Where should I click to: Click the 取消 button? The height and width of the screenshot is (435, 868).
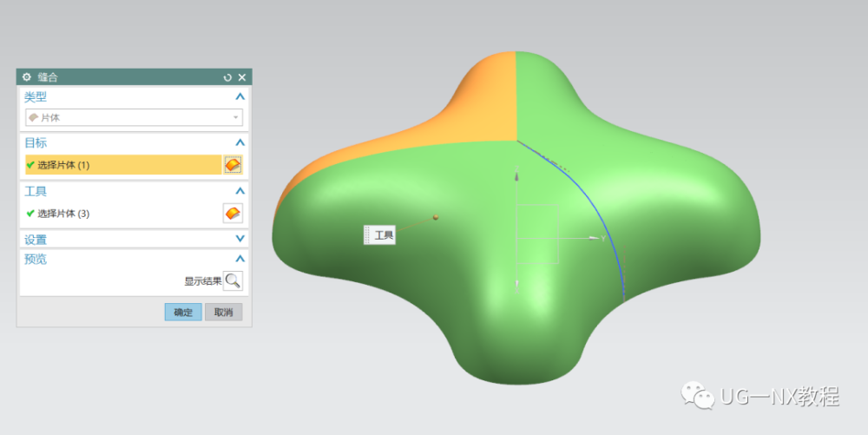click(x=224, y=312)
